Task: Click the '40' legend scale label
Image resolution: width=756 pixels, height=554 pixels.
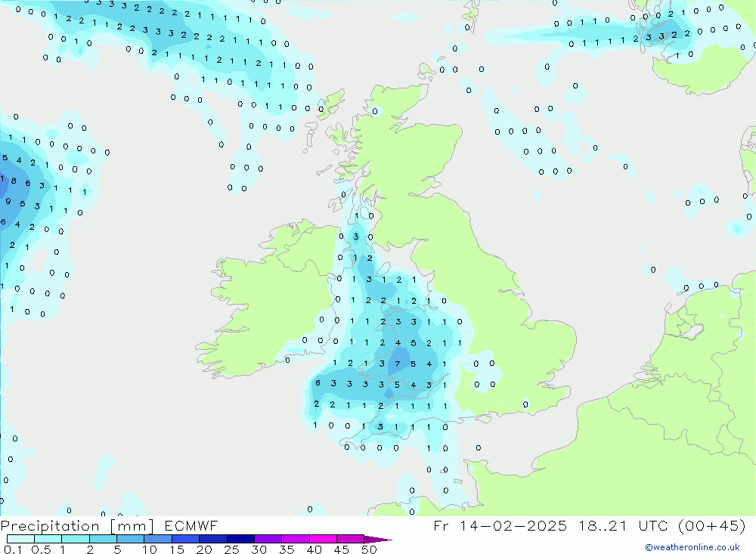Action: pos(314,549)
